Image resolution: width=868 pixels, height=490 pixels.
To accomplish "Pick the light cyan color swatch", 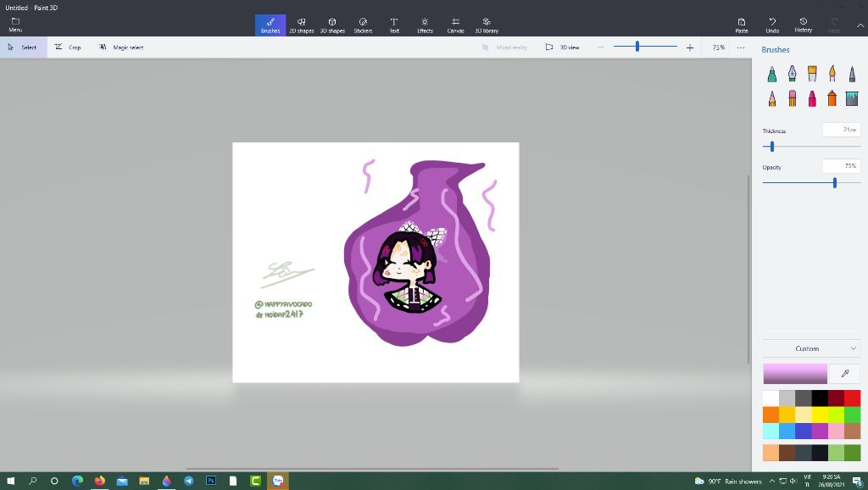I will (x=771, y=431).
